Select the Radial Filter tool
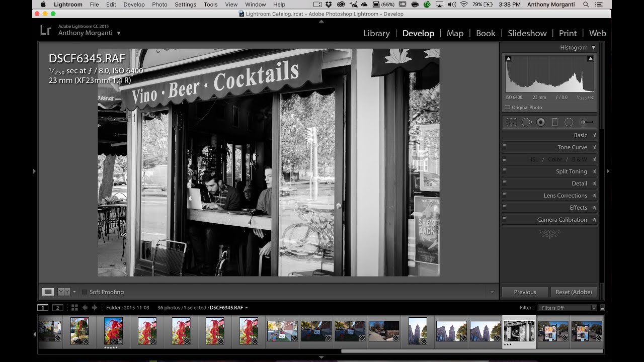Screen dimensions: 644x362 pos(569,122)
